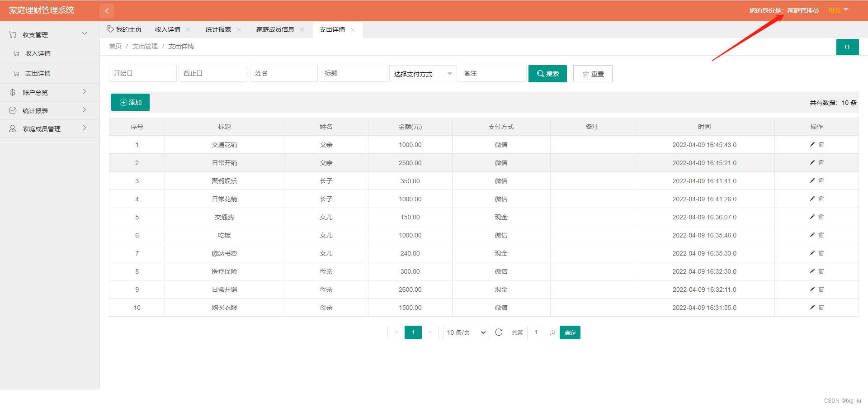868x408 pixels.
Task: Focus the 姓名 search field
Action: point(284,73)
